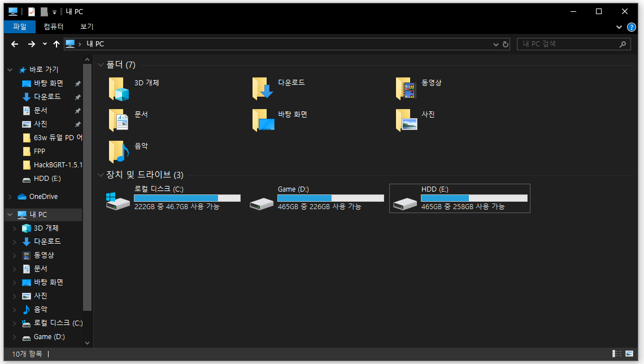
Task: Go forward with the right arrow
Action: point(31,44)
